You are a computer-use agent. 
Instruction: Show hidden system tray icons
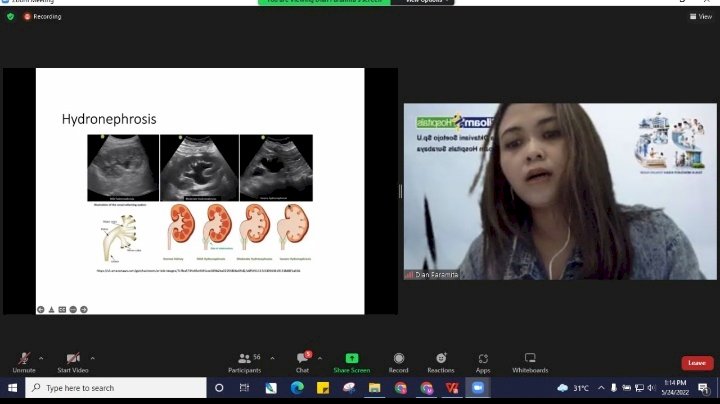[601, 388]
